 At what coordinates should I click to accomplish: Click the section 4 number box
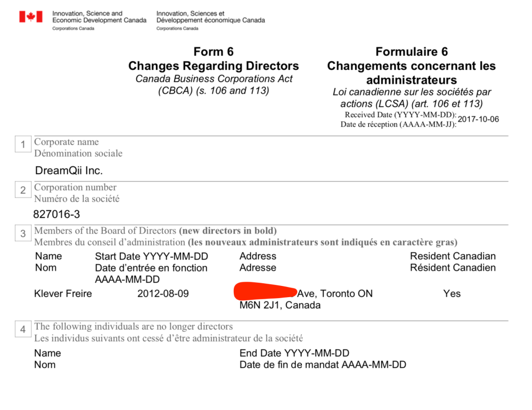tap(23, 330)
